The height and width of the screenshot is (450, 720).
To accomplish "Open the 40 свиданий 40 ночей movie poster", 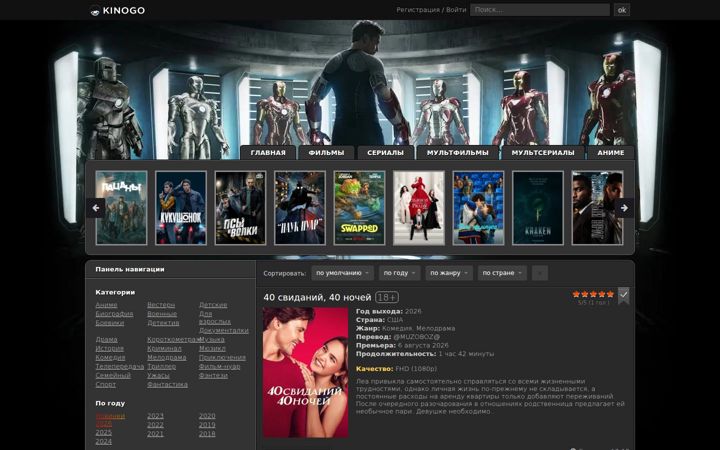I will coord(306,372).
